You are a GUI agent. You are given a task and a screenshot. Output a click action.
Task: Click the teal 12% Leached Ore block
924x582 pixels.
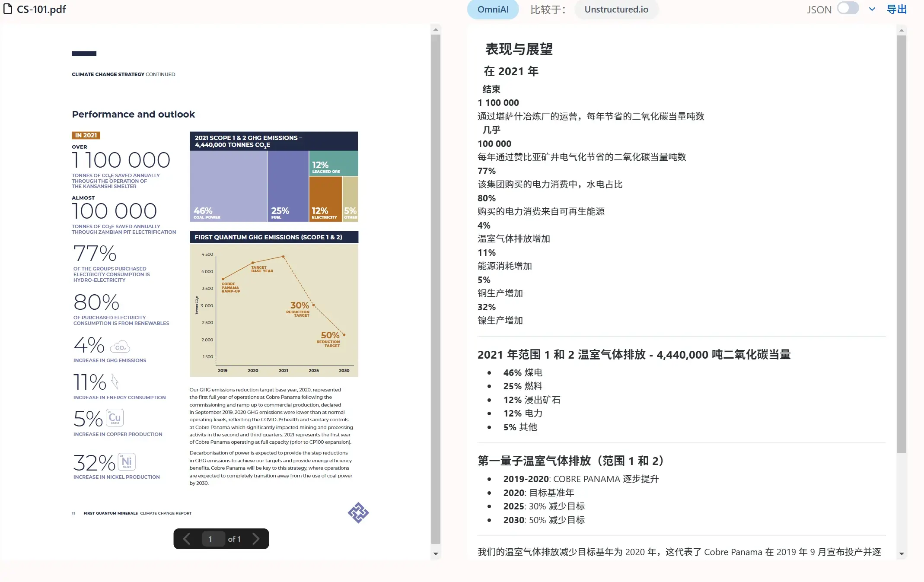point(334,163)
